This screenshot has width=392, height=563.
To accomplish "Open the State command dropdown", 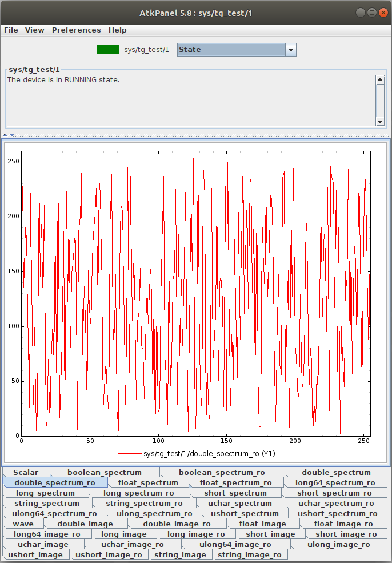I will click(237, 50).
